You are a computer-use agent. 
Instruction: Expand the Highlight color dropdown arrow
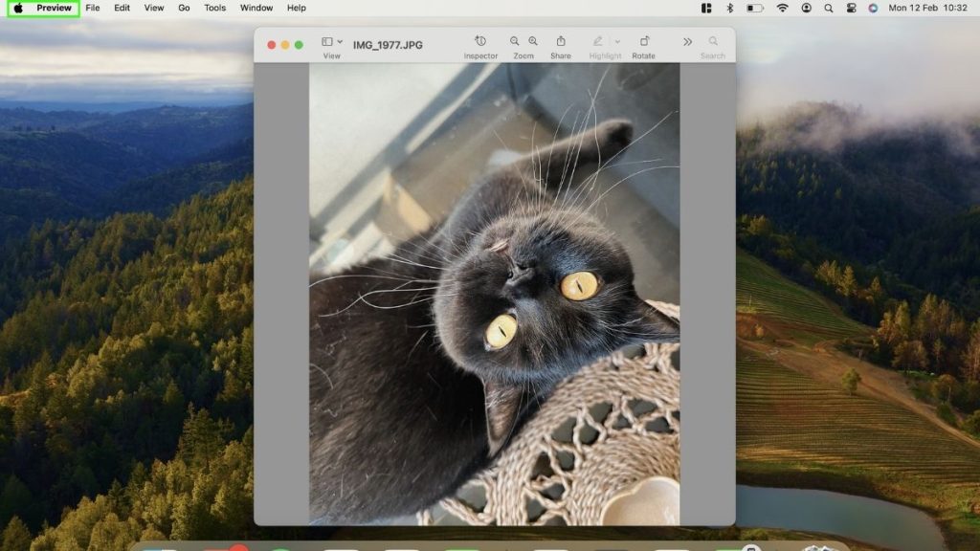tap(617, 42)
